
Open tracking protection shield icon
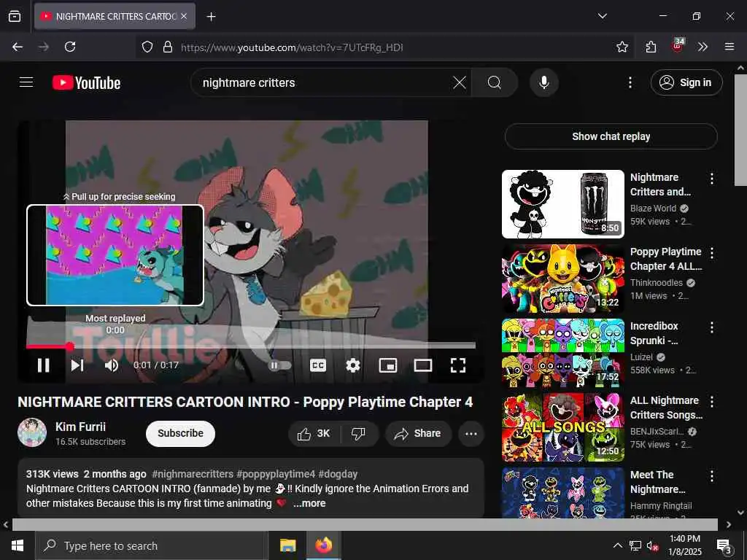pyautogui.click(x=147, y=47)
